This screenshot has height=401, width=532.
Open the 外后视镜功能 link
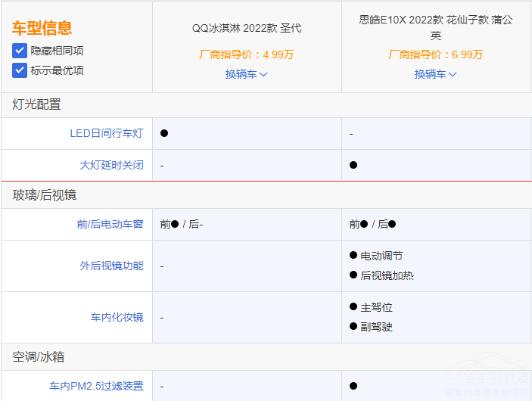pos(112,266)
